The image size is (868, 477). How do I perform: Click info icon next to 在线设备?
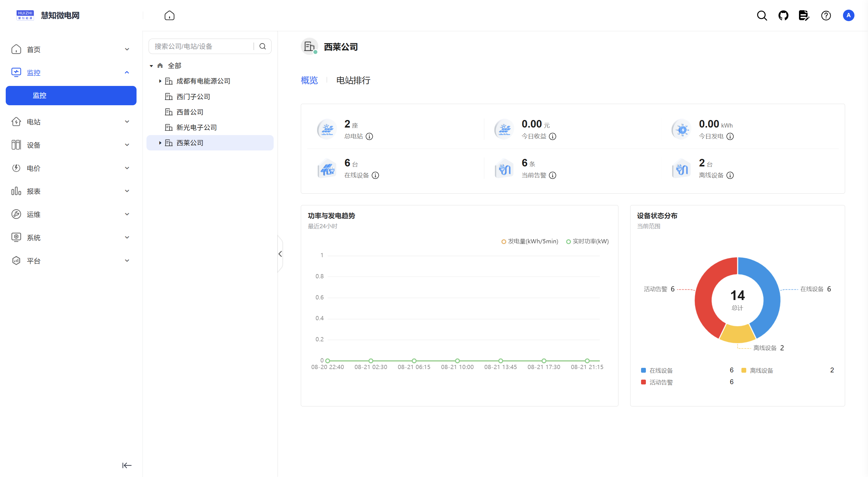pyautogui.click(x=375, y=175)
